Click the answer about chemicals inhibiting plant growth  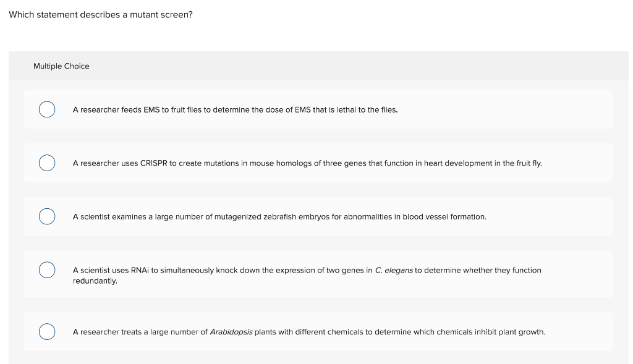point(308,332)
